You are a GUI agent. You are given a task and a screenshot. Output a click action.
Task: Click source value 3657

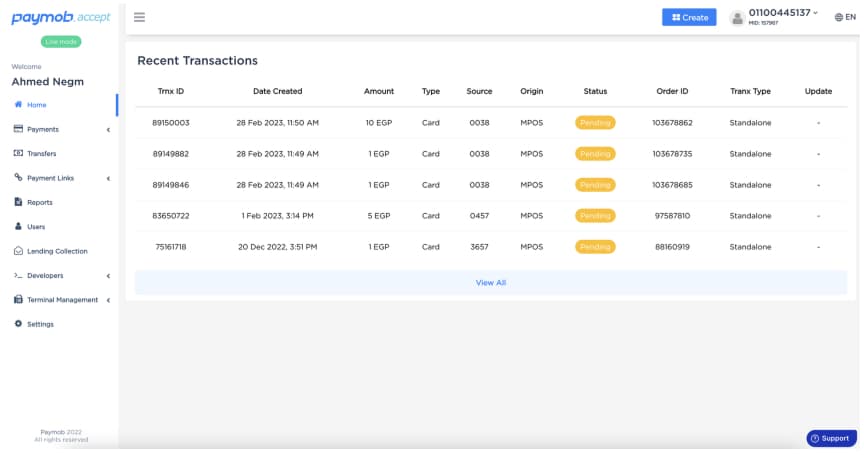479,247
